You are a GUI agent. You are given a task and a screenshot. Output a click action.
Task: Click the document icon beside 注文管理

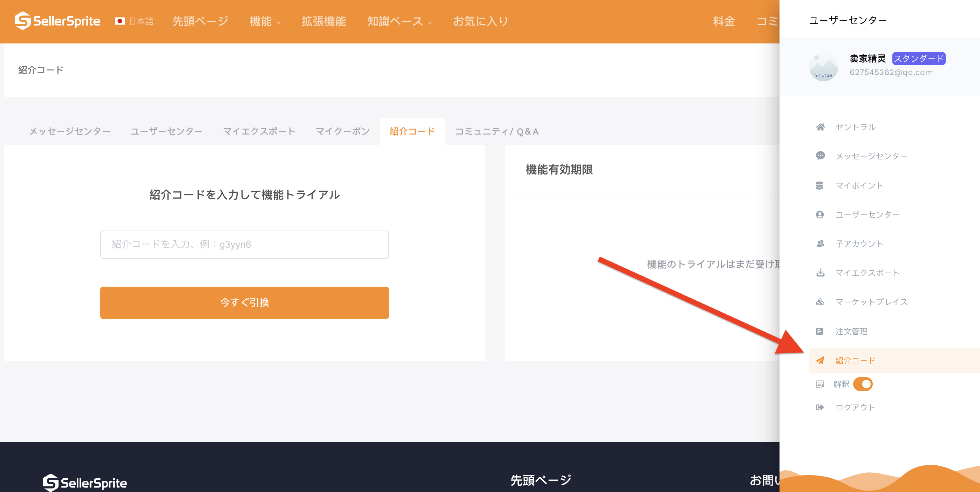[819, 331]
